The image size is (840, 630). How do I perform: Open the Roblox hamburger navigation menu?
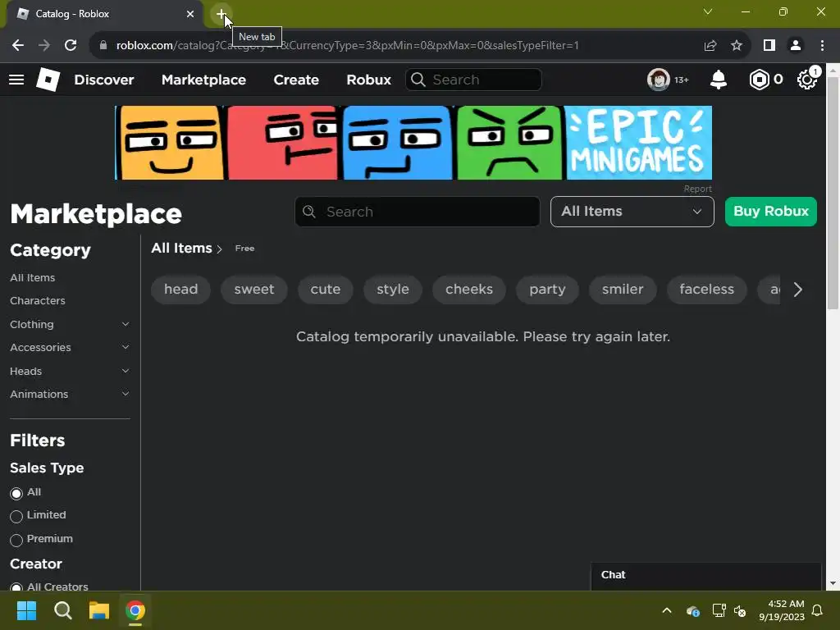pyautogui.click(x=16, y=80)
